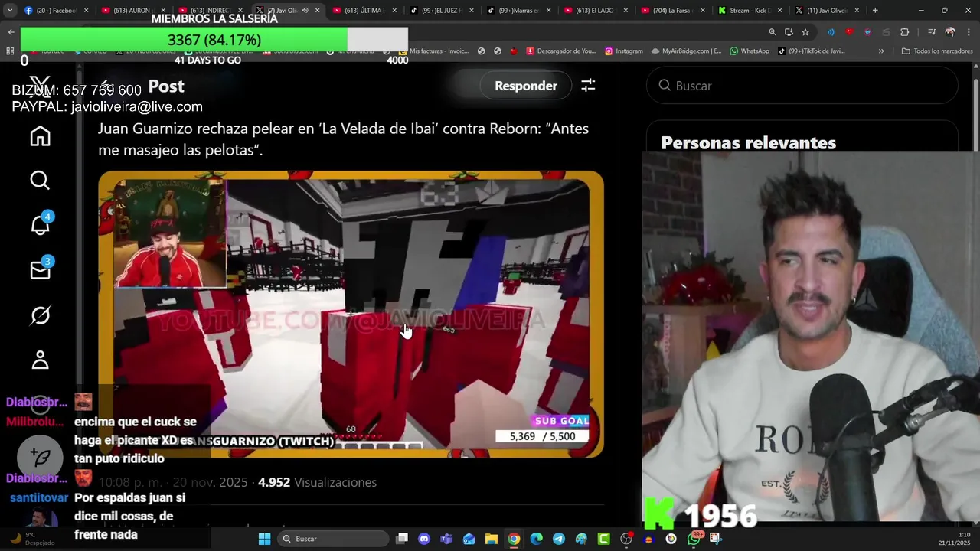Open the WhatsApp bookmark
The width and height of the screenshot is (980, 551).
tap(749, 51)
